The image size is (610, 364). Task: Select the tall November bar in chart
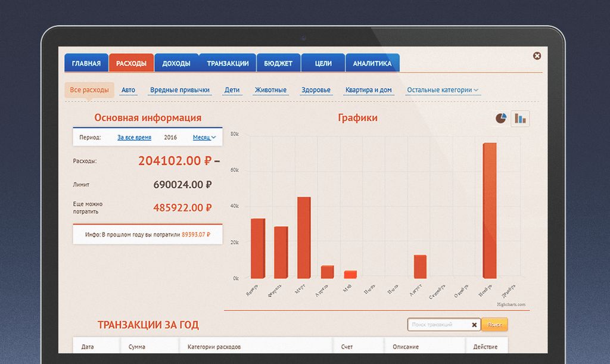click(490, 211)
